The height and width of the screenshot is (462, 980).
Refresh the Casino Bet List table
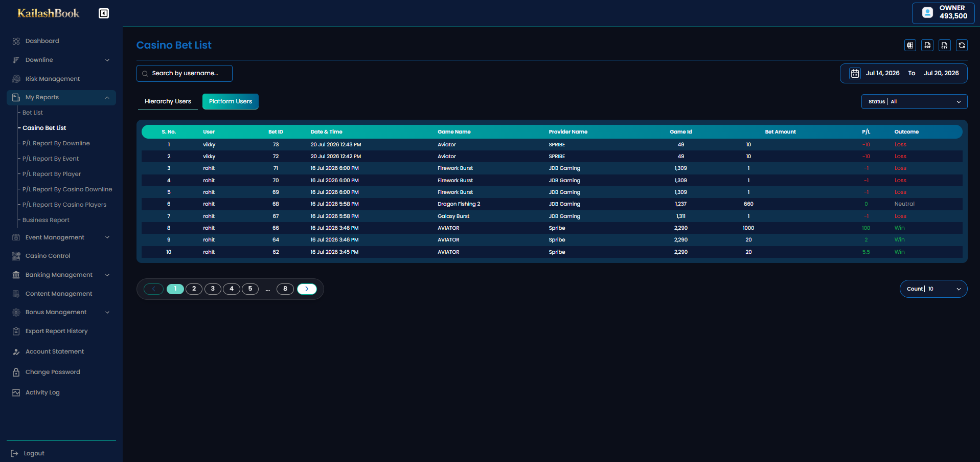click(x=962, y=46)
